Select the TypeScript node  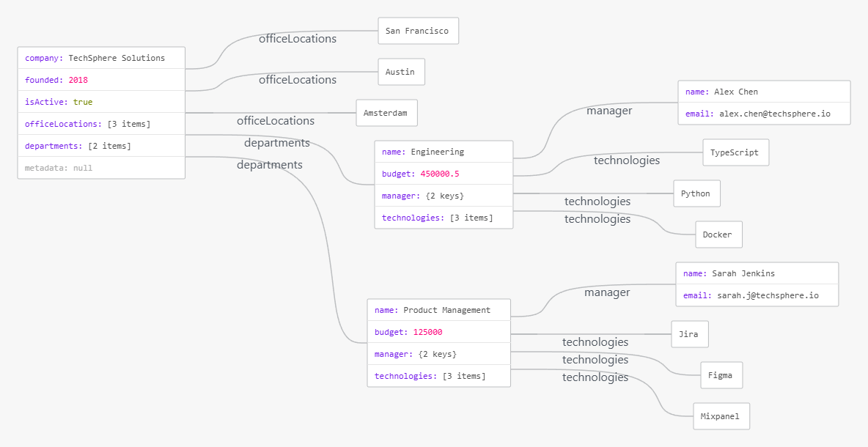point(736,152)
